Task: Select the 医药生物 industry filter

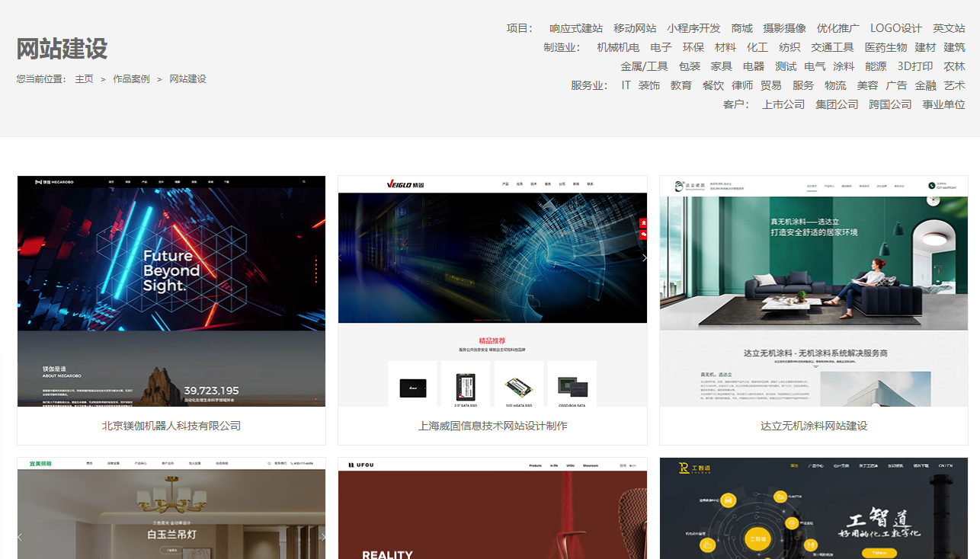Action: pos(886,47)
